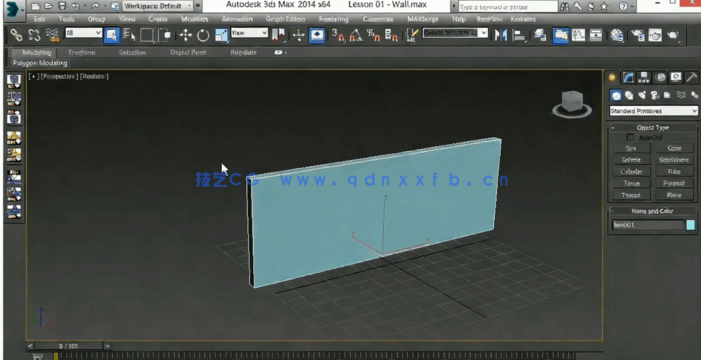Screen dimensions: 701x360
Task: Select the Rotate tool
Action: coord(203,35)
